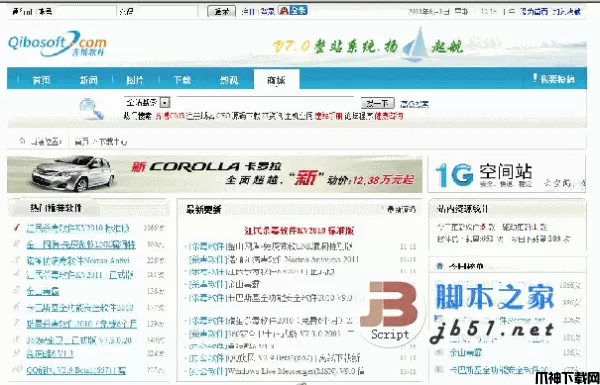Open the 影视 video nav tab
The image size is (600, 385).
[x=229, y=80]
